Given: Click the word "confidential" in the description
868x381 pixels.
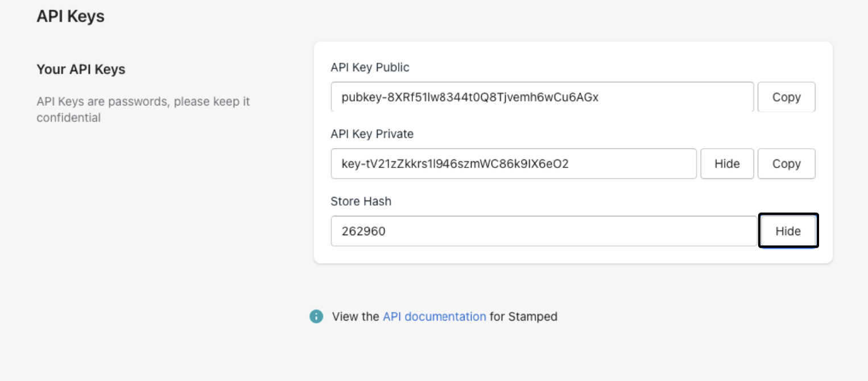Looking at the screenshot, I should coord(68,118).
